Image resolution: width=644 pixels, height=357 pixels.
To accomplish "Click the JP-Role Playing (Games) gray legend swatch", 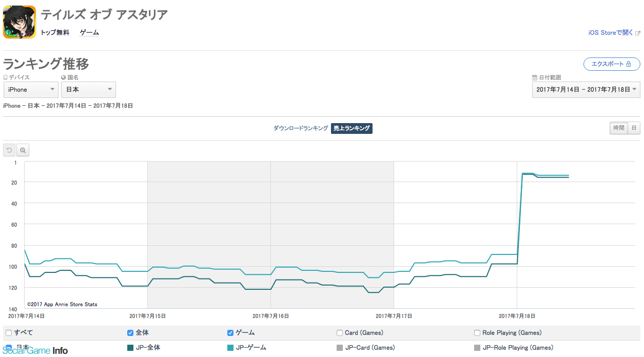I will click(477, 348).
